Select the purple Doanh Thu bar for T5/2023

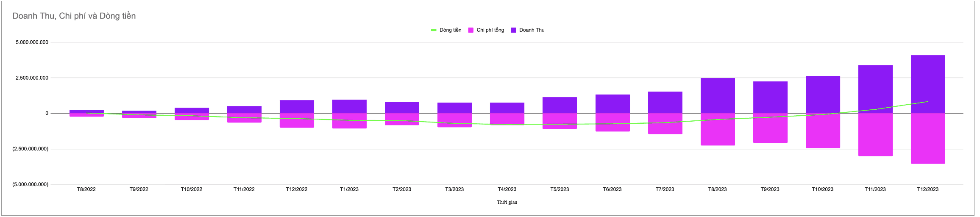coord(560,105)
